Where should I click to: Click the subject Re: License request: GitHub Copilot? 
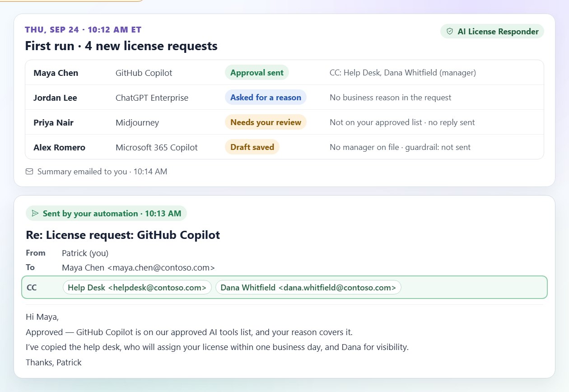(x=123, y=235)
